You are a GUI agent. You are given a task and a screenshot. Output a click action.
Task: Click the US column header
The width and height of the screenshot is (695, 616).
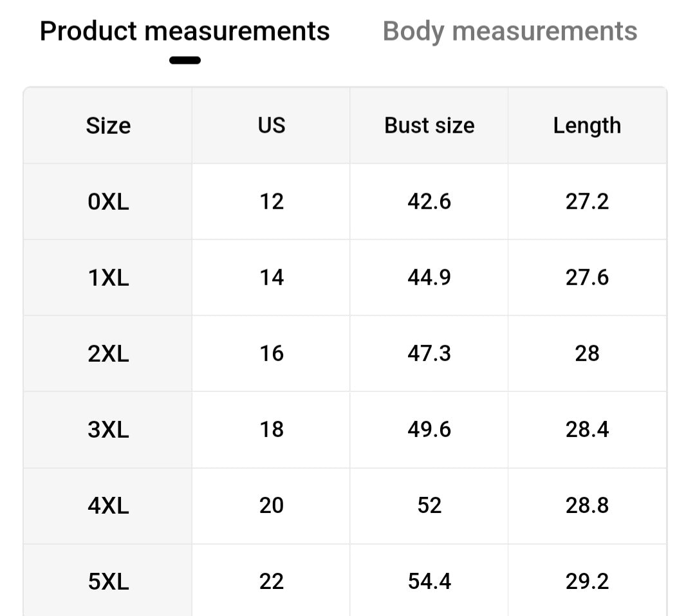270,126
